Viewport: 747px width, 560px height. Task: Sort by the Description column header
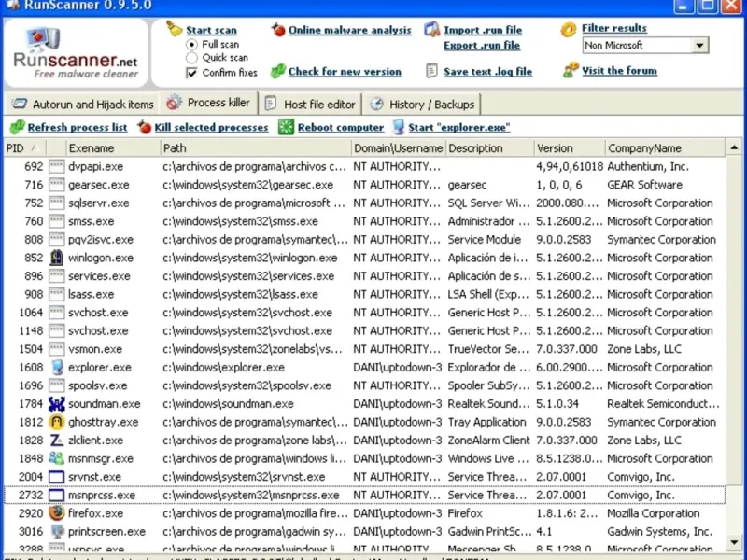click(x=489, y=148)
